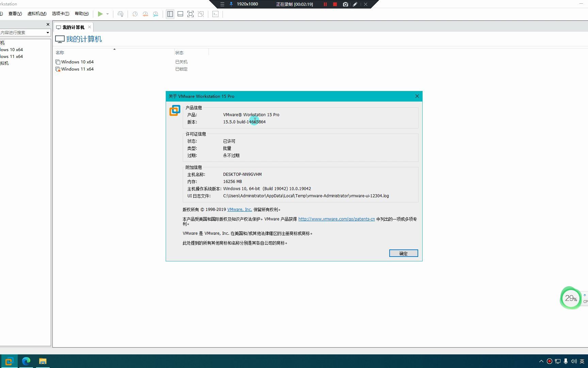Enter full screen mode
The image size is (588, 368).
191,14
